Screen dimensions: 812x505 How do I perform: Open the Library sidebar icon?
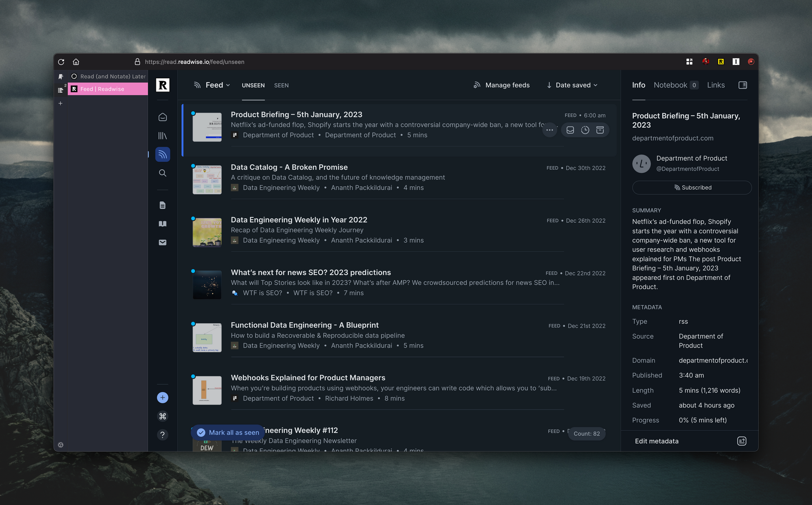pos(162,135)
